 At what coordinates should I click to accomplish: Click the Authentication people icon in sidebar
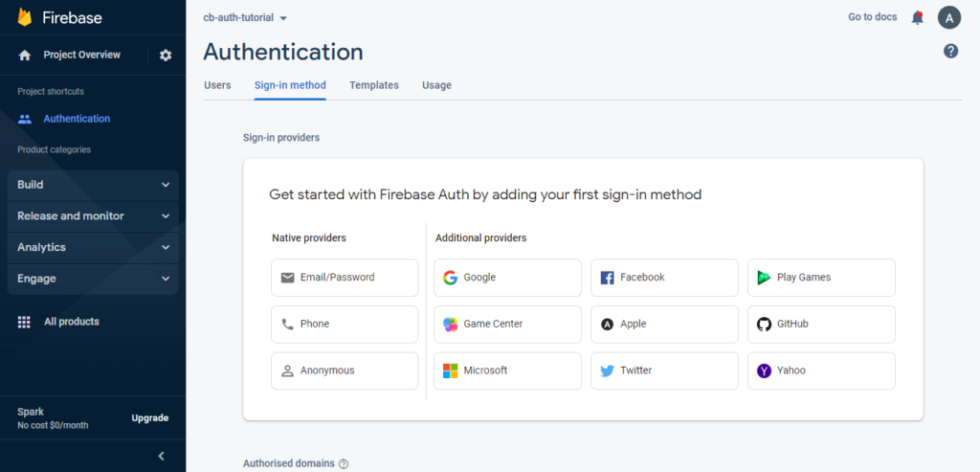click(24, 119)
